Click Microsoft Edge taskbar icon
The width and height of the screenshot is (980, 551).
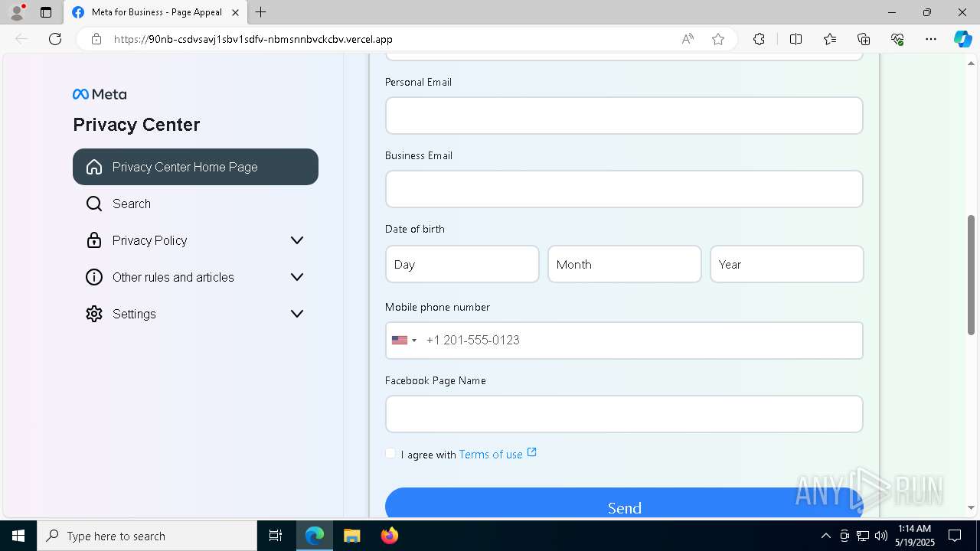315,536
